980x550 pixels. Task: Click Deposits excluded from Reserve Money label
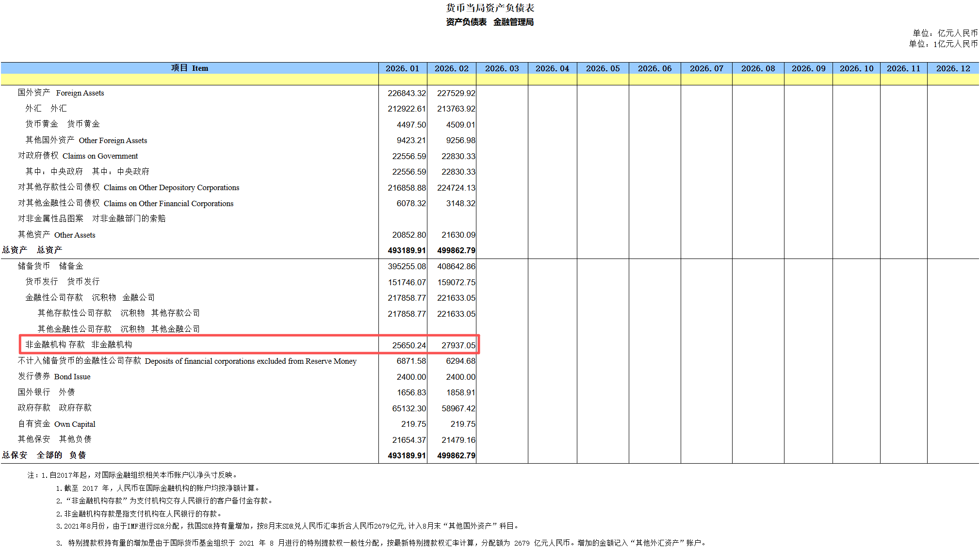pyautogui.click(x=187, y=361)
